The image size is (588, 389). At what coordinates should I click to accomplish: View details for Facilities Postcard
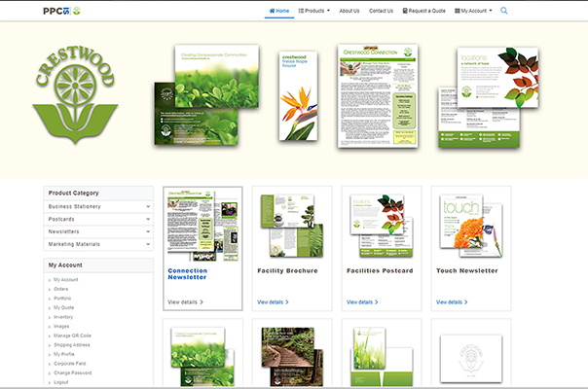[362, 302]
